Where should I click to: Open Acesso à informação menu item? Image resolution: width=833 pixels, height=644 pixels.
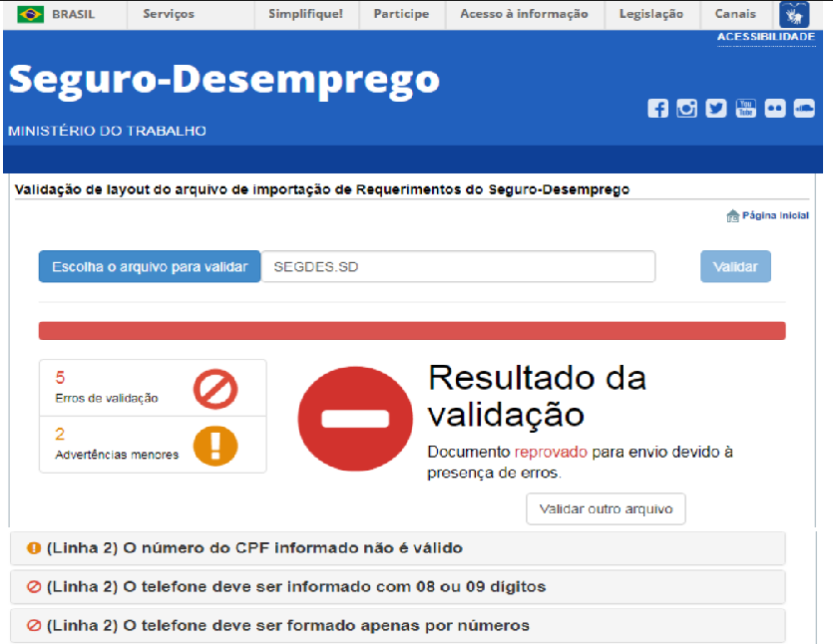point(524,14)
